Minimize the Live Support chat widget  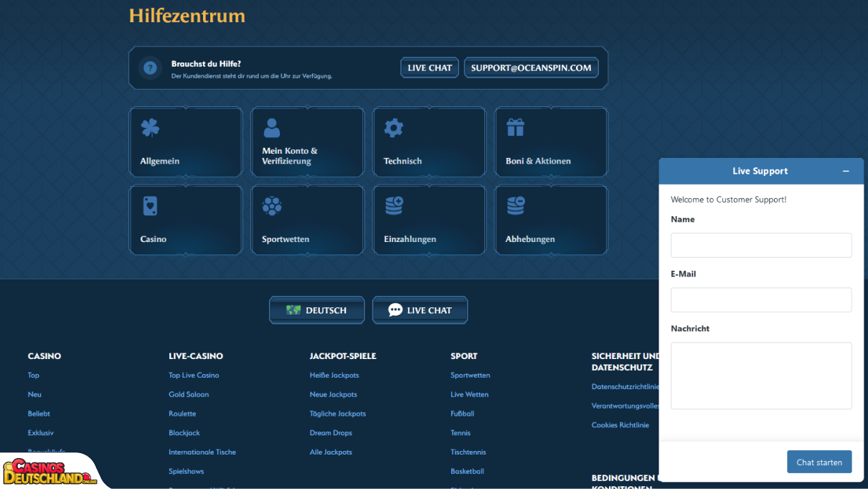[x=846, y=171]
